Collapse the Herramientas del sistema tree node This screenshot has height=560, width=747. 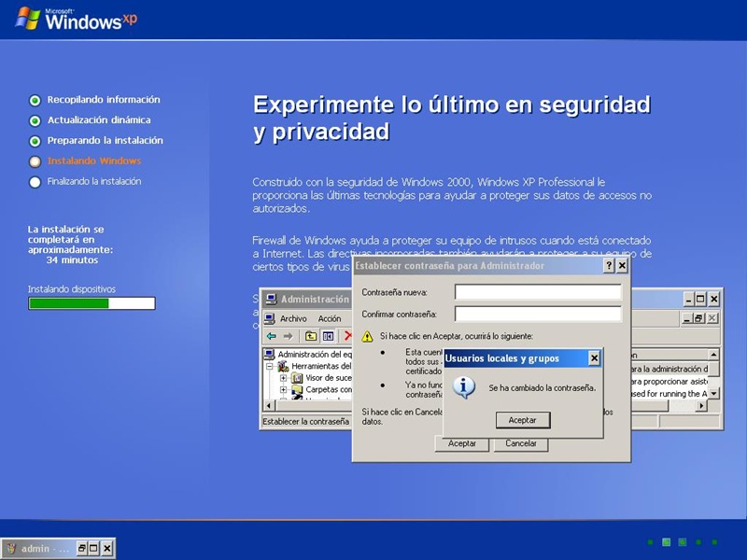[x=270, y=366]
